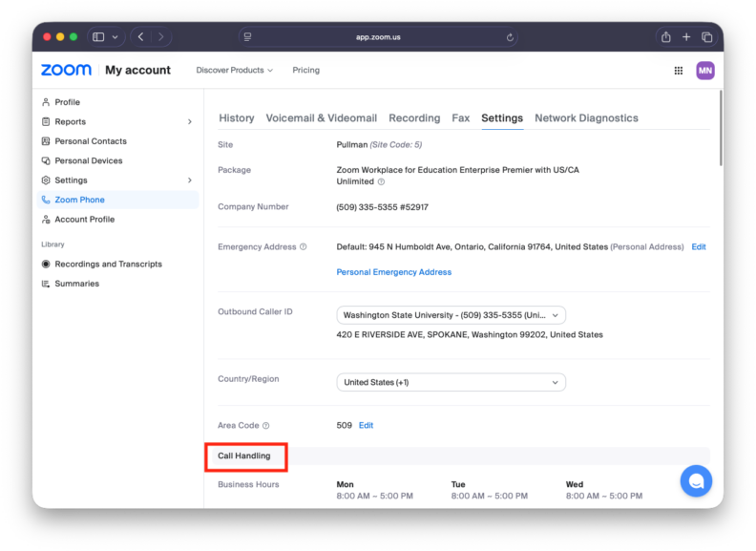Open Settings in the left sidebar

tap(117, 180)
